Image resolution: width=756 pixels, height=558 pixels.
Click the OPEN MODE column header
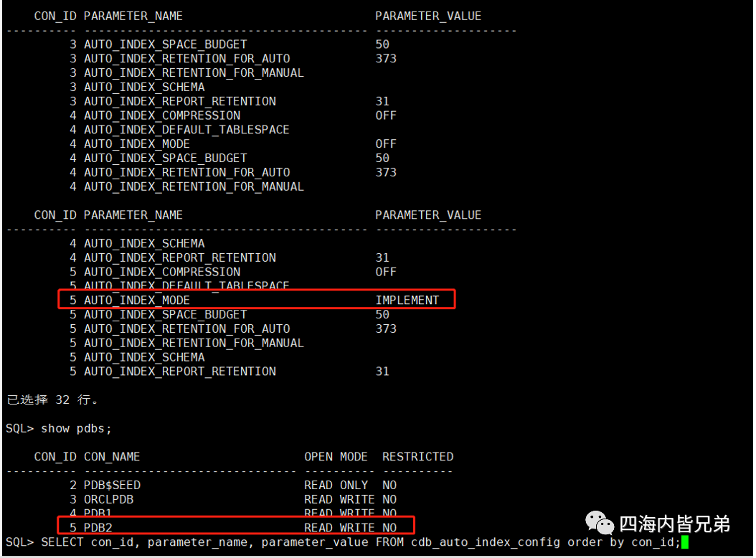coord(336,457)
